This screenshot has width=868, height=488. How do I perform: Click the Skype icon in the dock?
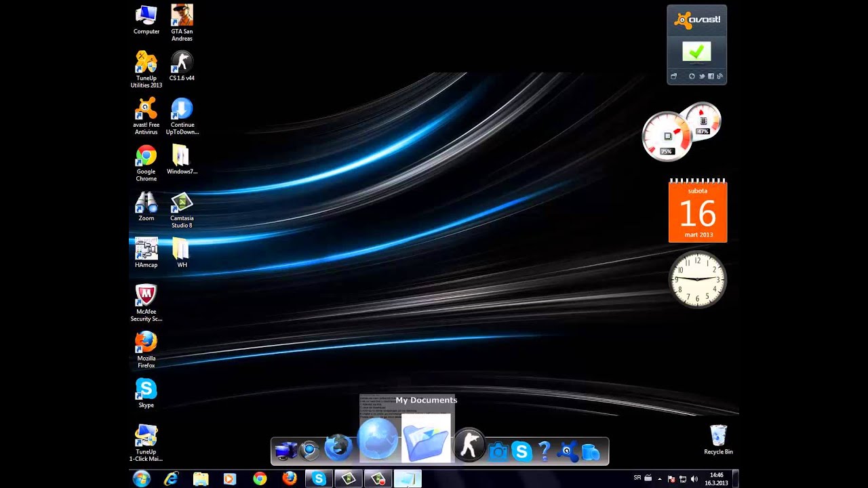coord(521,451)
